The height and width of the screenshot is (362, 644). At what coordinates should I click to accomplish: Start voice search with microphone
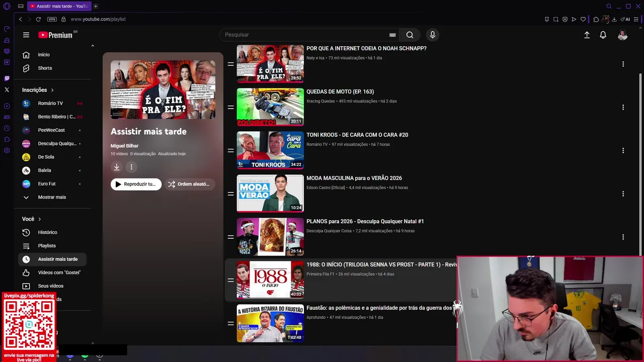click(x=432, y=35)
